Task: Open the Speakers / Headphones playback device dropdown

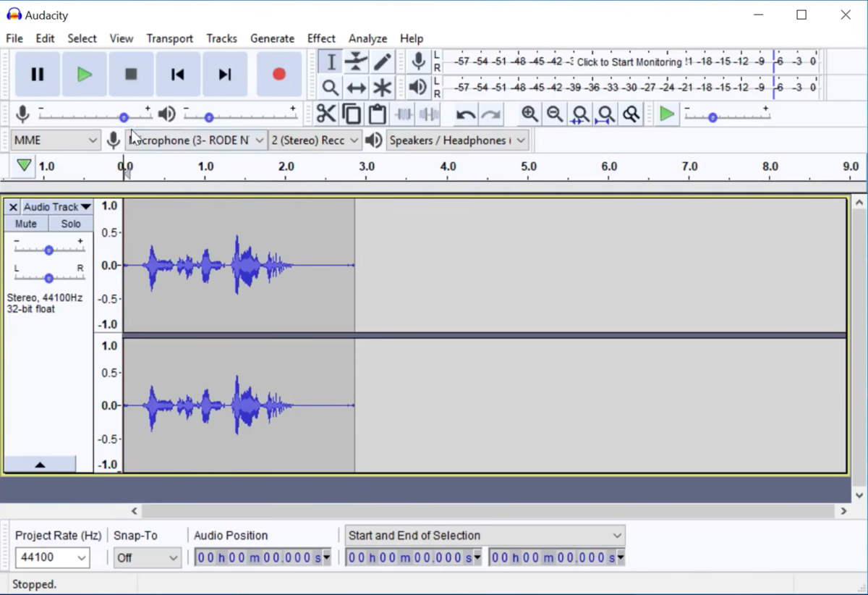Action: point(457,140)
